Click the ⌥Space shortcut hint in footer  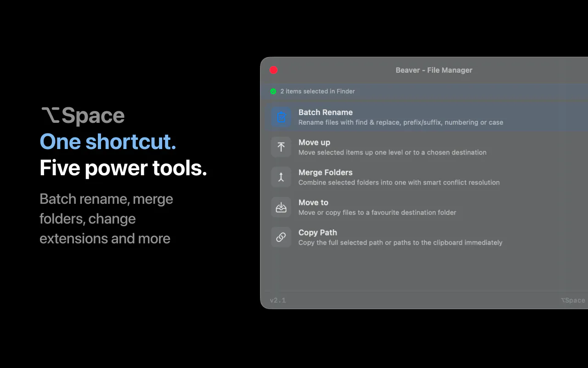coord(573,300)
